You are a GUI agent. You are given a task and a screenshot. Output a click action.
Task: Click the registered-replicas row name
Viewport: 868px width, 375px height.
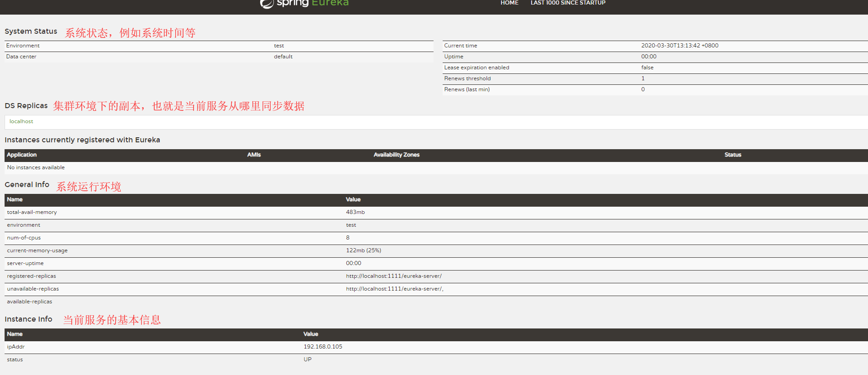click(31, 276)
